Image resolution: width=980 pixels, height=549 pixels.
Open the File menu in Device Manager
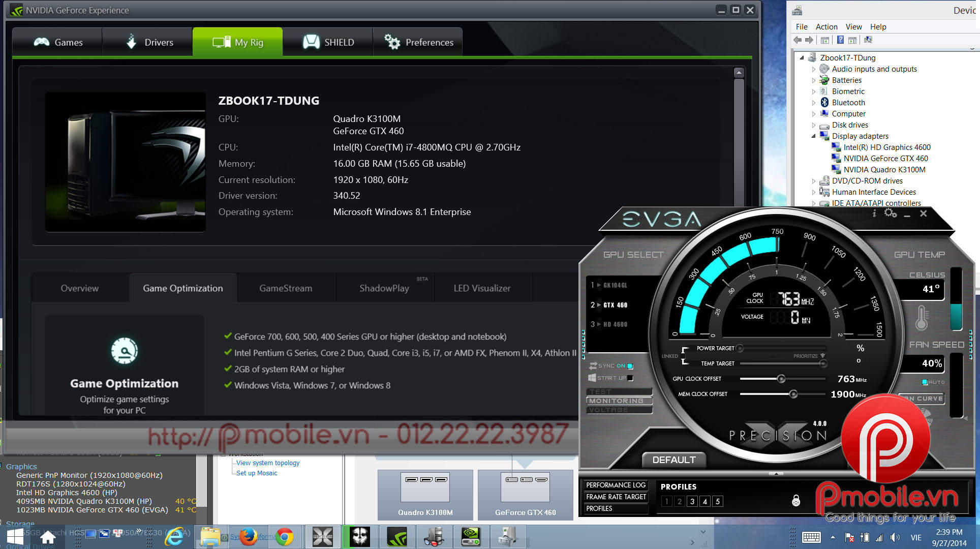click(x=802, y=27)
